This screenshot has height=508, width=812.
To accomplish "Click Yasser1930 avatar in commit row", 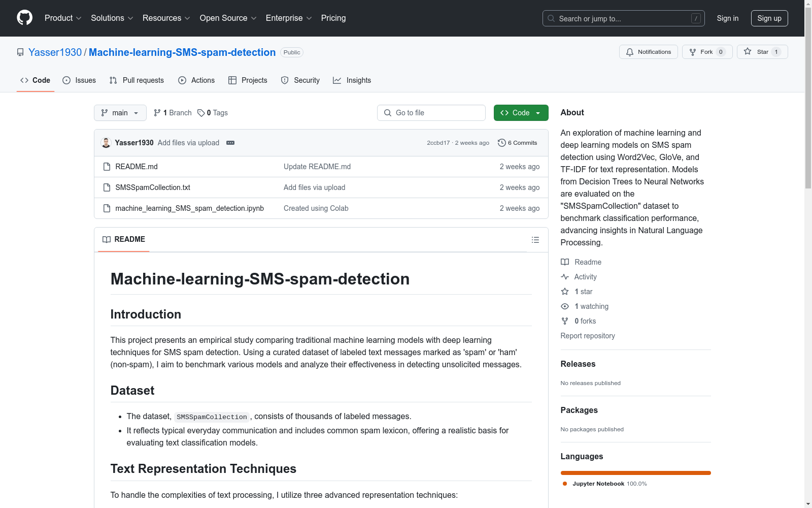I will click(x=106, y=143).
